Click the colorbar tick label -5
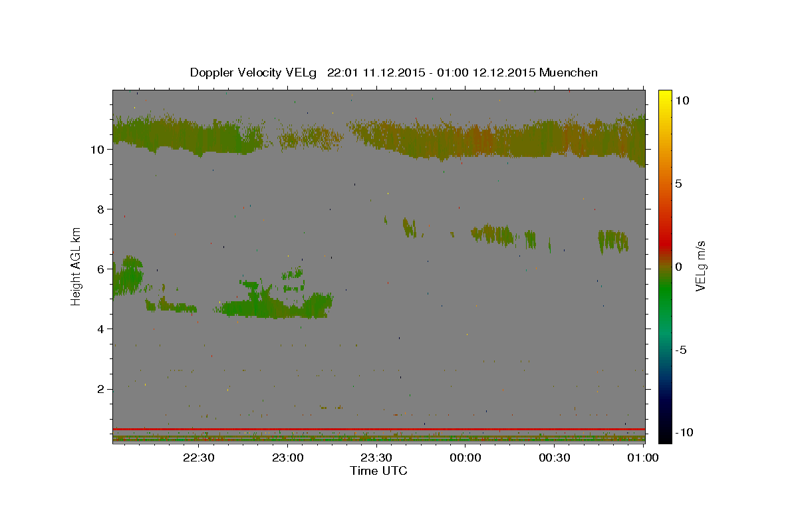798x532 pixels. (x=680, y=350)
